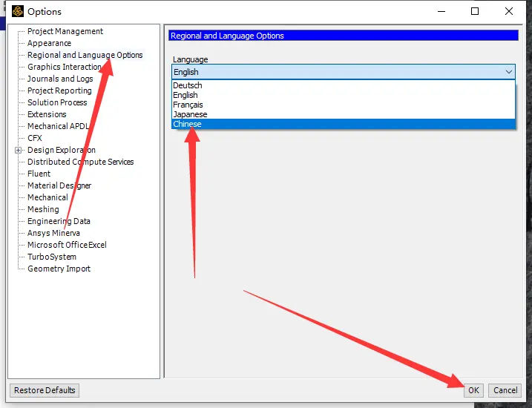
Task: Open Meshing options page
Action: [x=43, y=209]
